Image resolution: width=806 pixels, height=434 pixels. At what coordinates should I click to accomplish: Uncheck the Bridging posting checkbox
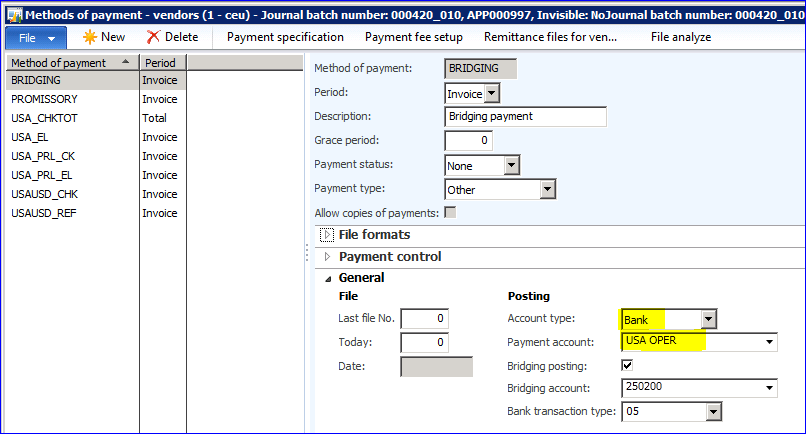click(627, 365)
